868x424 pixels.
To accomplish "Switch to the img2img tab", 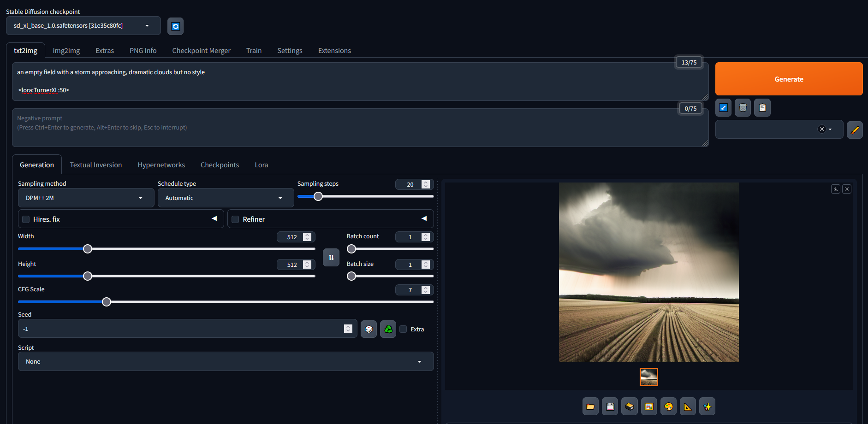I will tap(66, 50).
